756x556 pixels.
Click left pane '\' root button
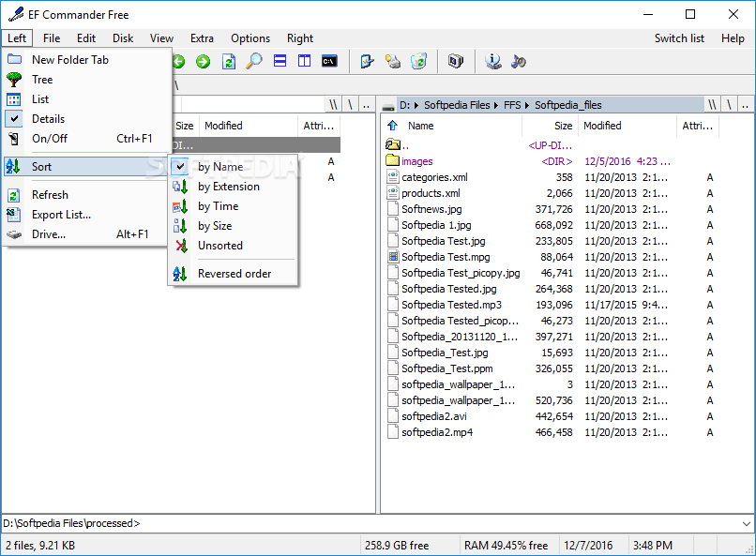[350, 105]
